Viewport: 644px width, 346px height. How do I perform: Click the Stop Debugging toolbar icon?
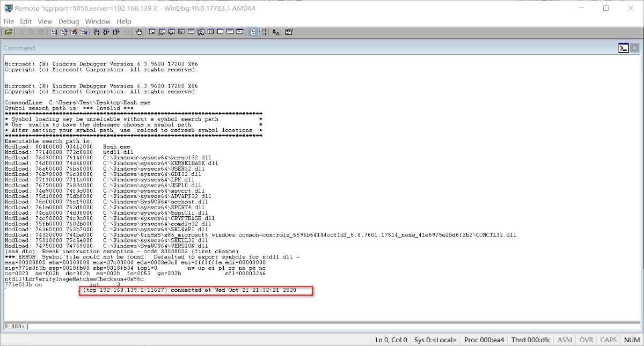pyautogui.click(x=74, y=32)
